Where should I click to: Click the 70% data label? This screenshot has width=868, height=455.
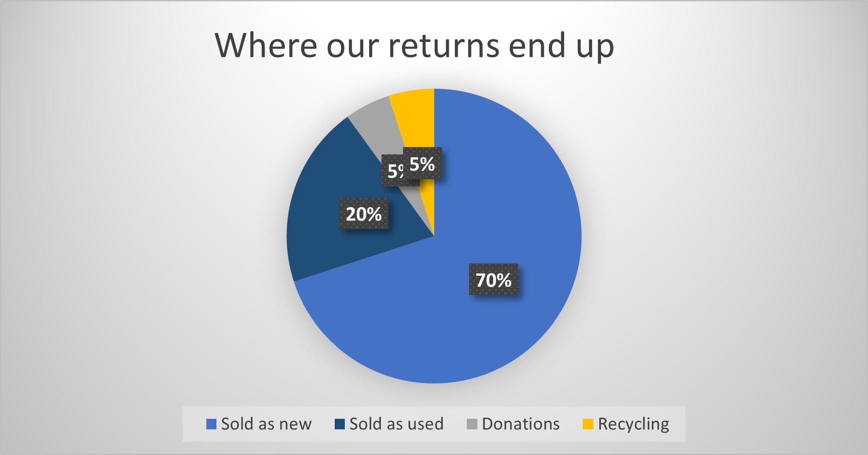[493, 279]
